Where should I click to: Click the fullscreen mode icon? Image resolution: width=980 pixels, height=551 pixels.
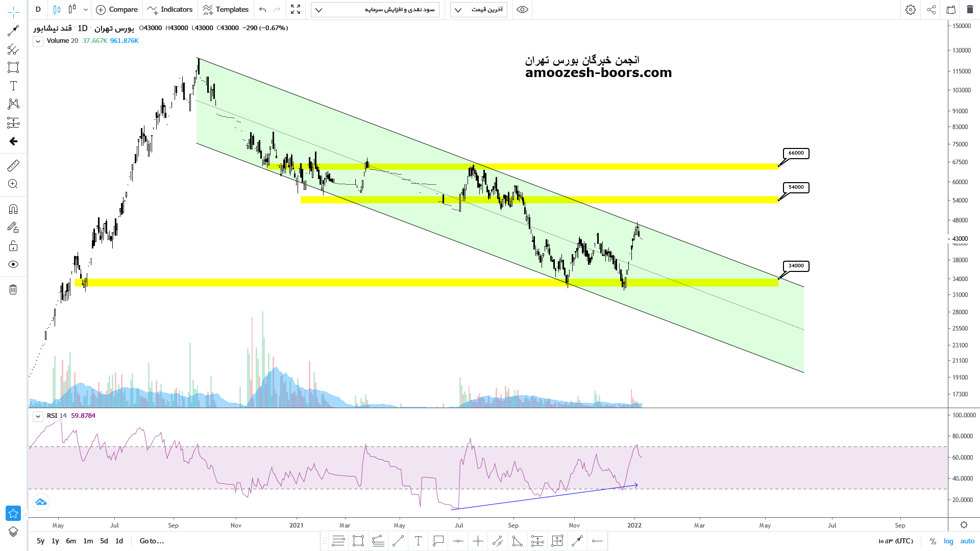coord(296,10)
